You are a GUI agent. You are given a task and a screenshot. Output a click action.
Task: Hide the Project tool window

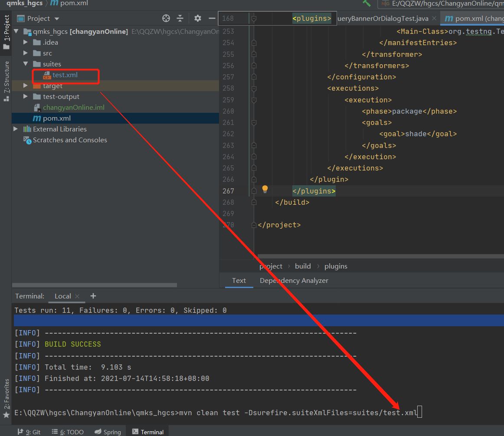[212, 18]
